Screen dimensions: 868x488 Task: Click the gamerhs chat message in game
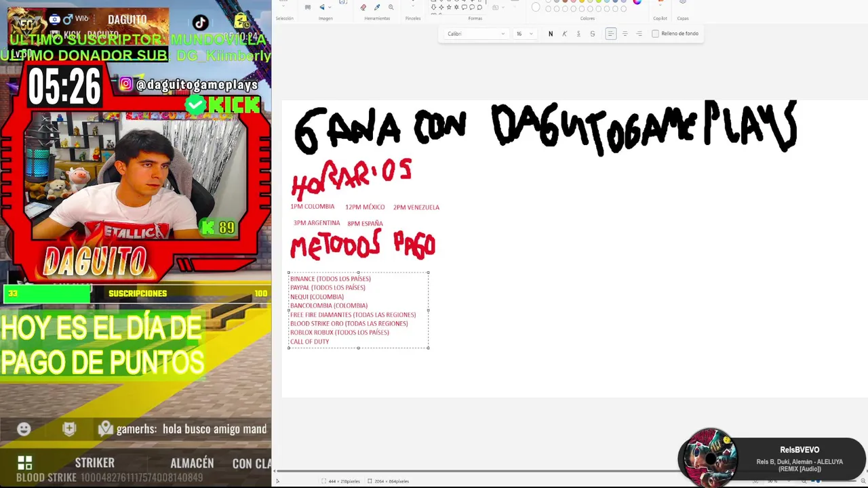tap(191, 429)
